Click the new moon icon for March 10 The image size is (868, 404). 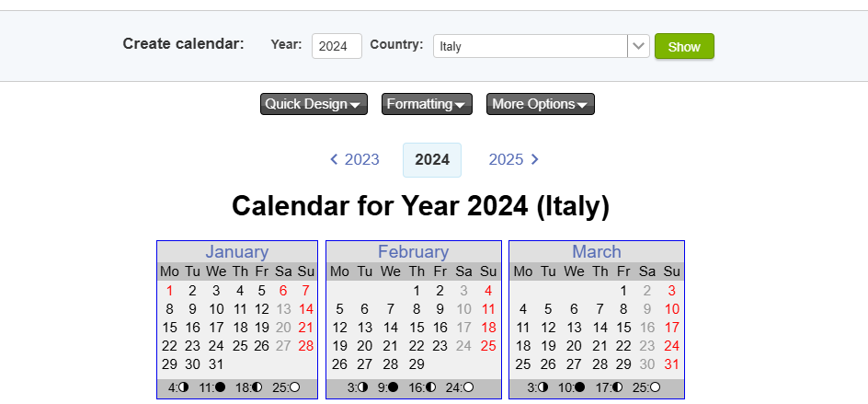pyautogui.click(x=579, y=387)
